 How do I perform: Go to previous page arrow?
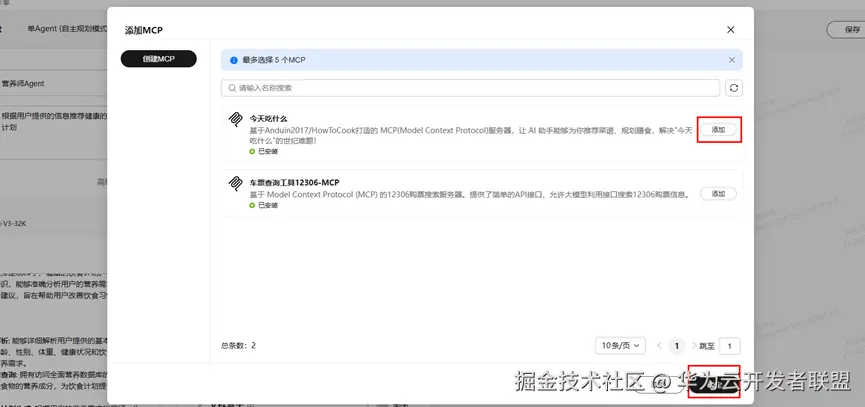(659, 346)
